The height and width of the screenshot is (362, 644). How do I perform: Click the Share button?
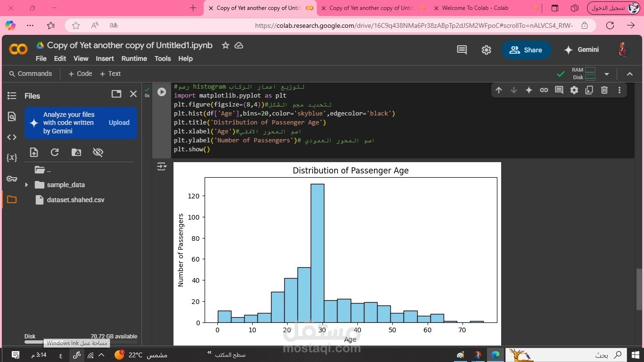(x=526, y=50)
